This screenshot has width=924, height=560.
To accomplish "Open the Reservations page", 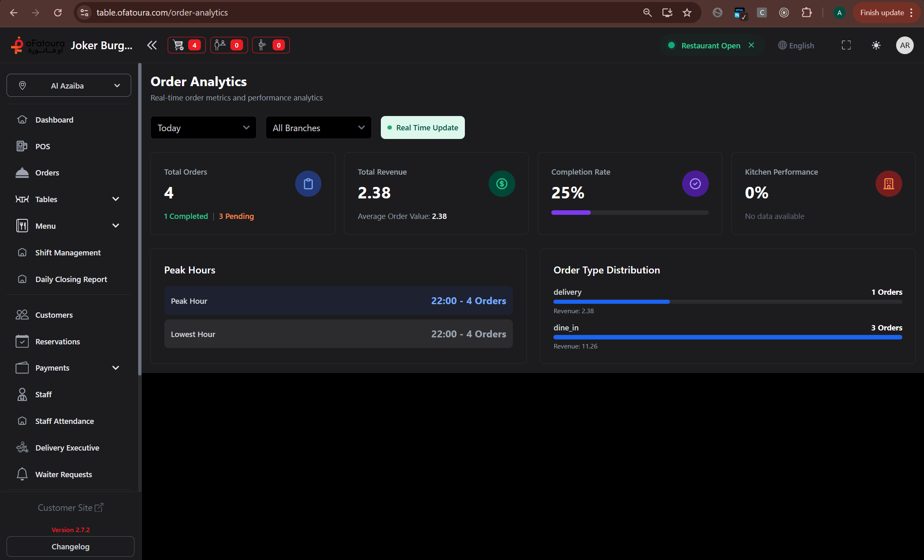I will [x=57, y=341].
